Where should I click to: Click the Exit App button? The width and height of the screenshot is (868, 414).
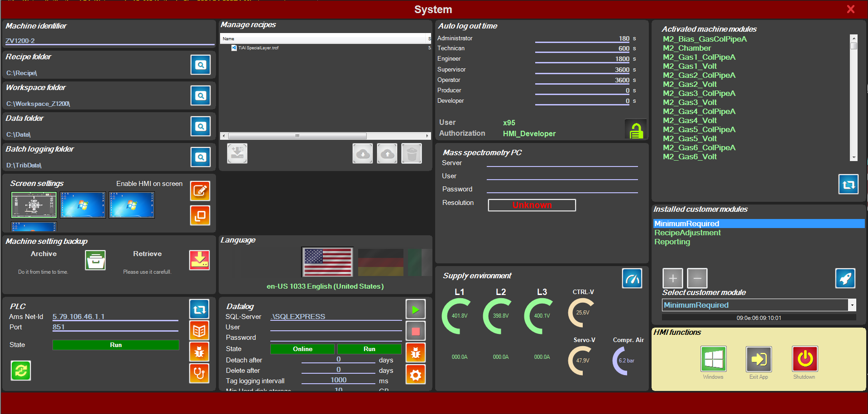click(758, 359)
